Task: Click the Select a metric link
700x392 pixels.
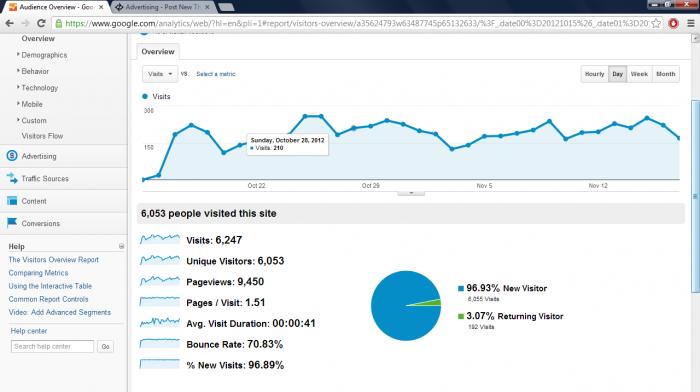Action: (x=216, y=74)
